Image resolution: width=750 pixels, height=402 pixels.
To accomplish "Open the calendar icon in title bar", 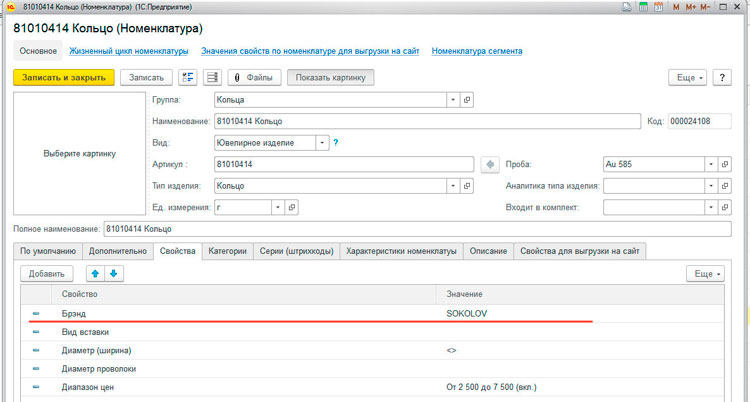I will pyautogui.click(x=659, y=7).
